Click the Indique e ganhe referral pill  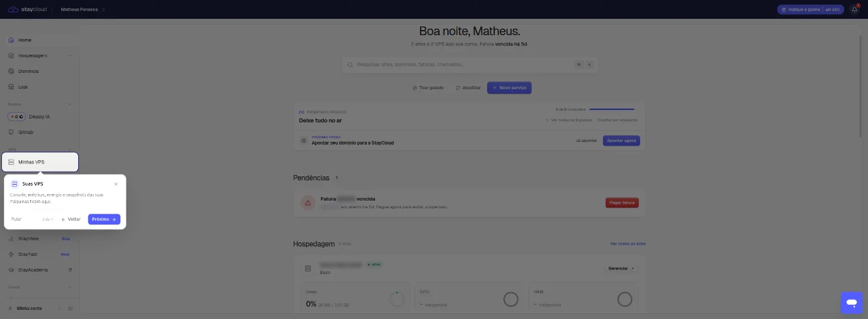tap(811, 9)
